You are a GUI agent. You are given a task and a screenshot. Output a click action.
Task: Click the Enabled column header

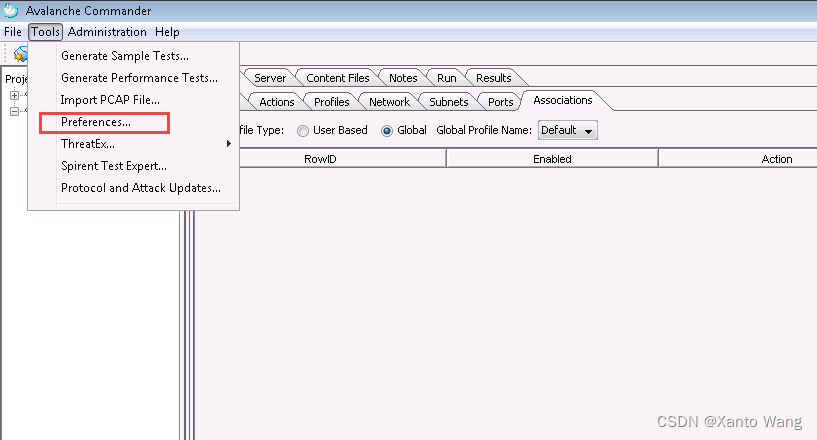[x=552, y=159]
